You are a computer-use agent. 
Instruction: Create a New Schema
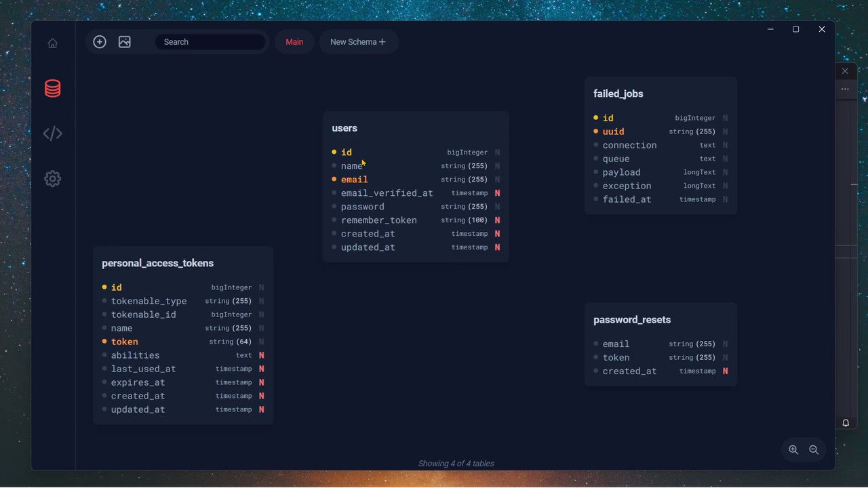359,41
